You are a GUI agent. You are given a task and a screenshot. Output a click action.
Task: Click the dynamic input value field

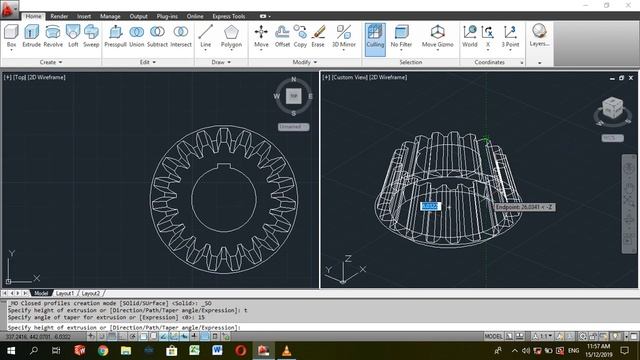tap(430, 207)
